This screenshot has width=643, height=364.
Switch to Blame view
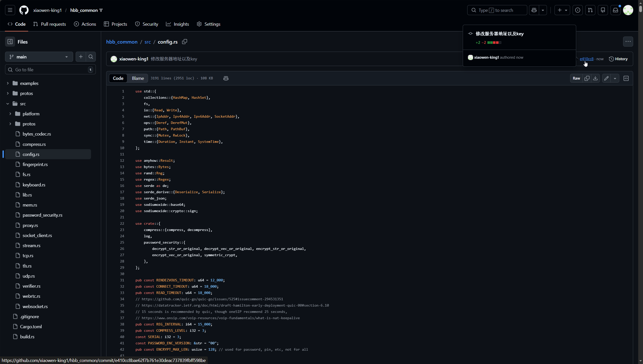tap(138, 78)
